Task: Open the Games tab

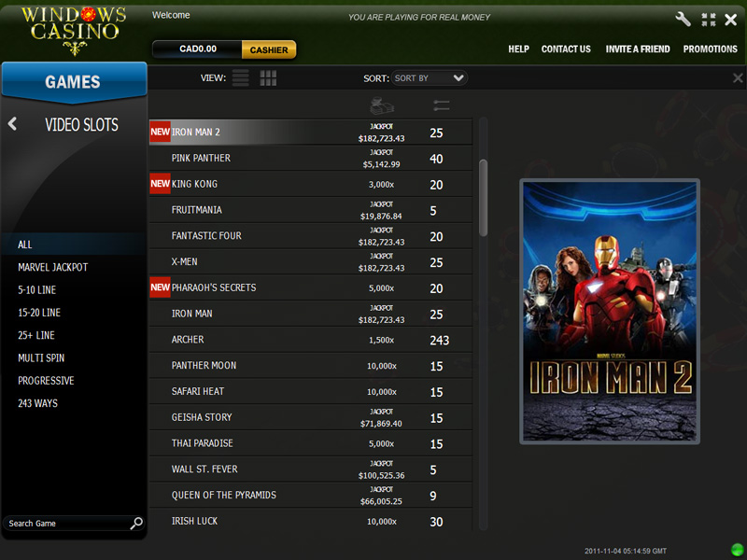Action: pos(74,82)
